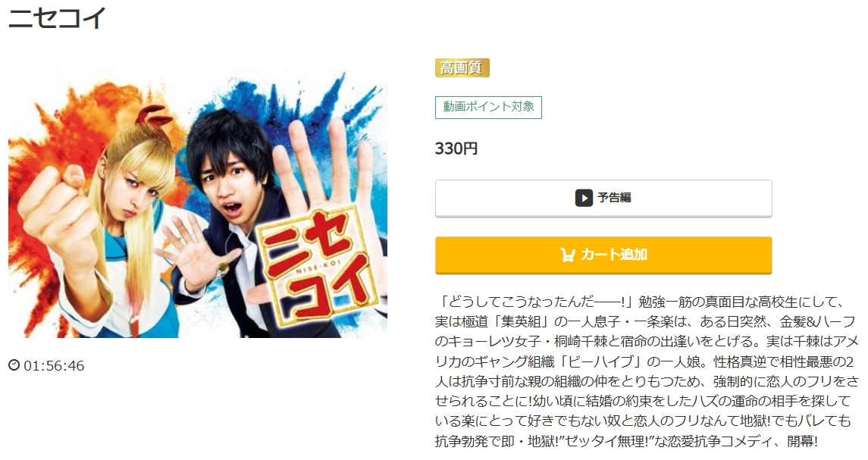This screenshot has height=460, width=868.
Task: Open the 予告編 trailer button
Action: click(603, 198)
